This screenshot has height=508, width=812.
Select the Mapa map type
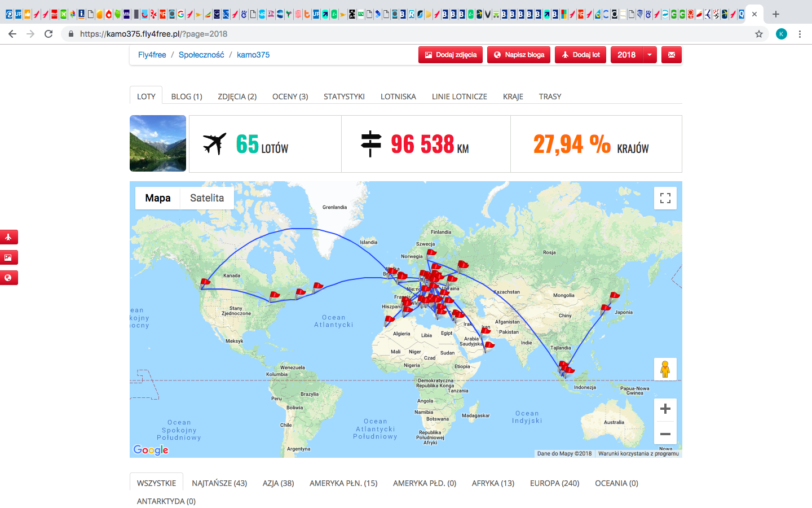click(158, 198)
